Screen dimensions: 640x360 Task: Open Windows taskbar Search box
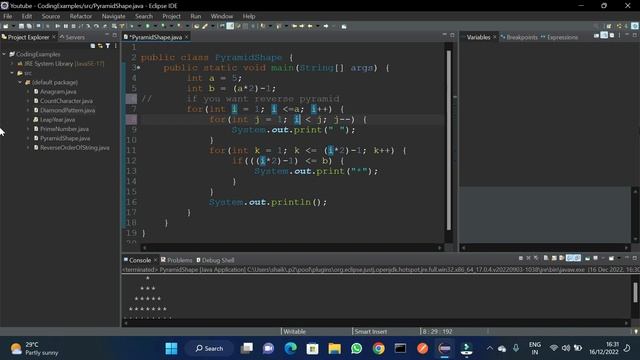click(x=209, y=348)
